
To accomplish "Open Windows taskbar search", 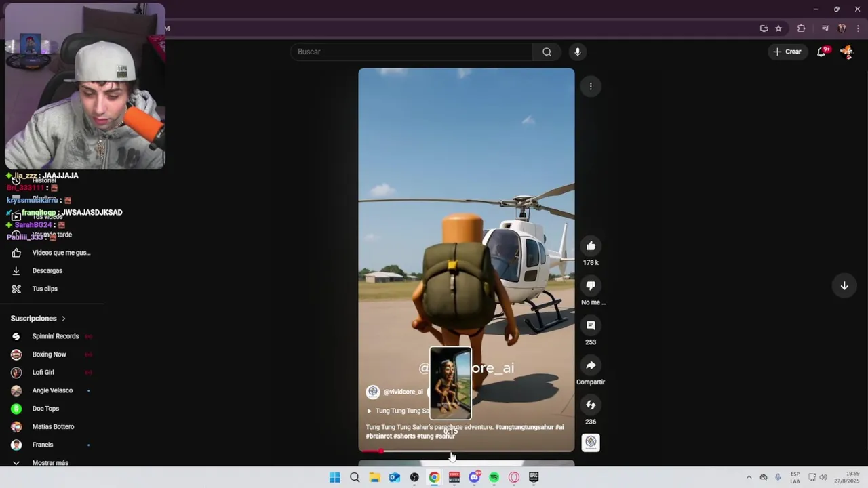I will tap(355, 477).
